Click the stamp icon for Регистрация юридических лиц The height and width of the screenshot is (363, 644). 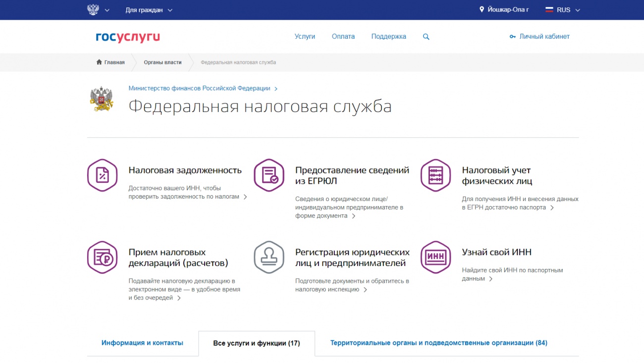(269, 258)
